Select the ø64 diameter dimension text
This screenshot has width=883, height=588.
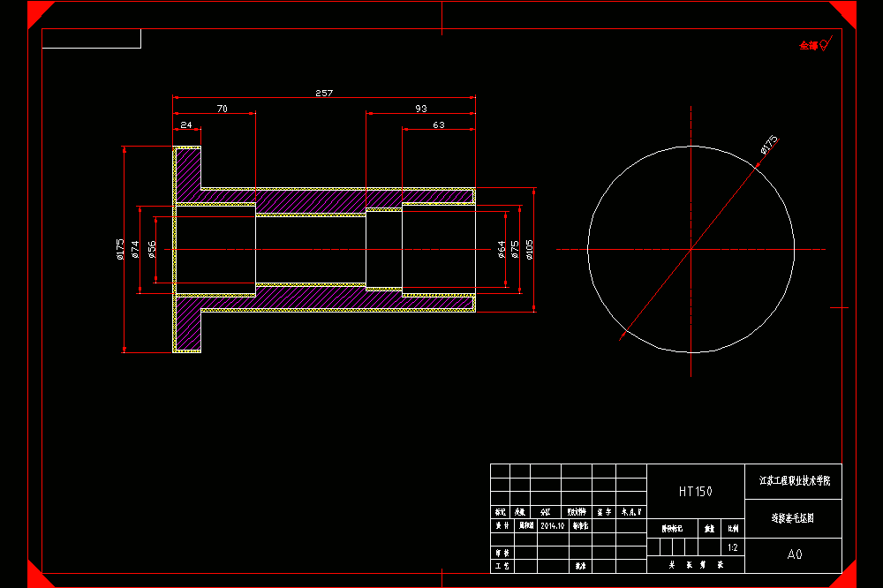(x=502, y=250)
